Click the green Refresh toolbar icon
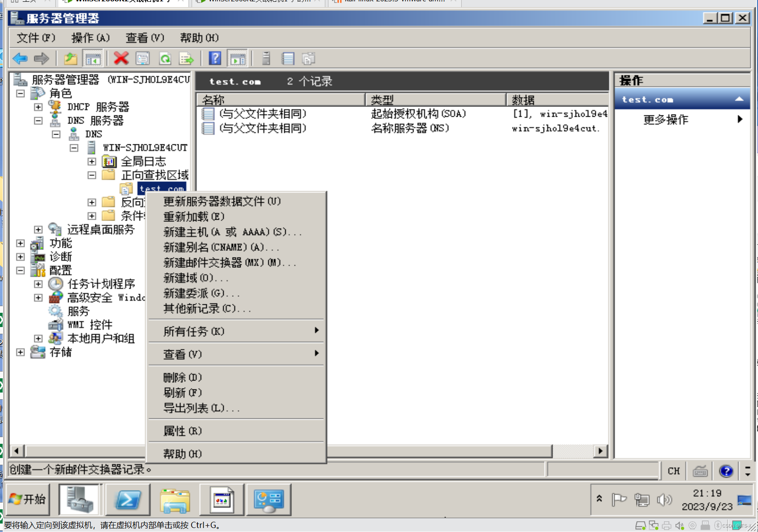The height and width of the screenshot is (532, 758). pyautogui.click(x=165, y=58)
